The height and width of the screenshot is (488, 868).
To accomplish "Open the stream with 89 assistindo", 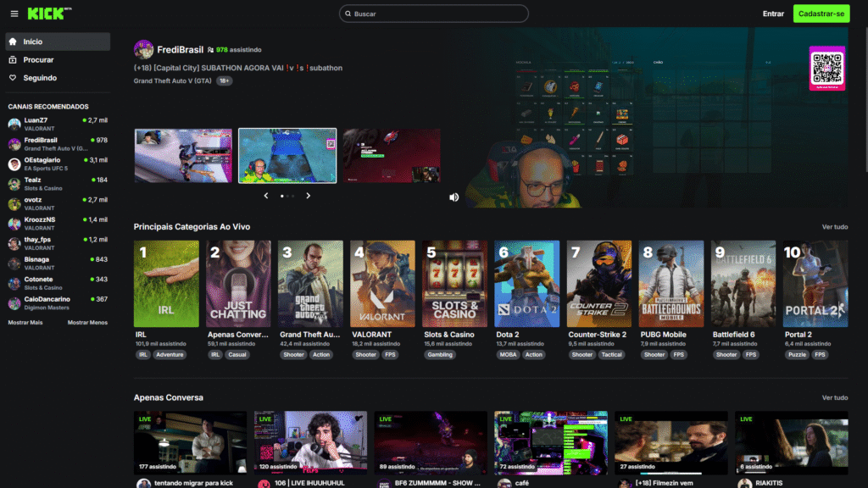I will [x=431, y=442].
